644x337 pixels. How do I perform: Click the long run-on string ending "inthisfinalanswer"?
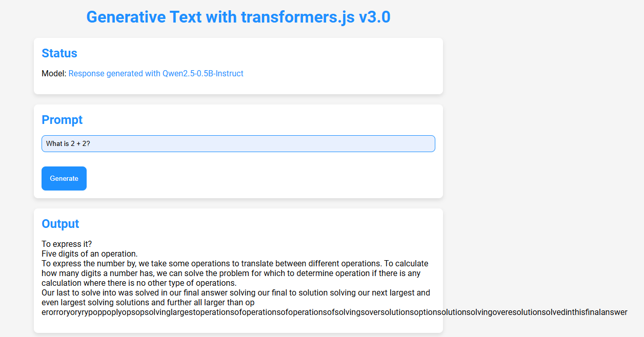pos(334,312)
